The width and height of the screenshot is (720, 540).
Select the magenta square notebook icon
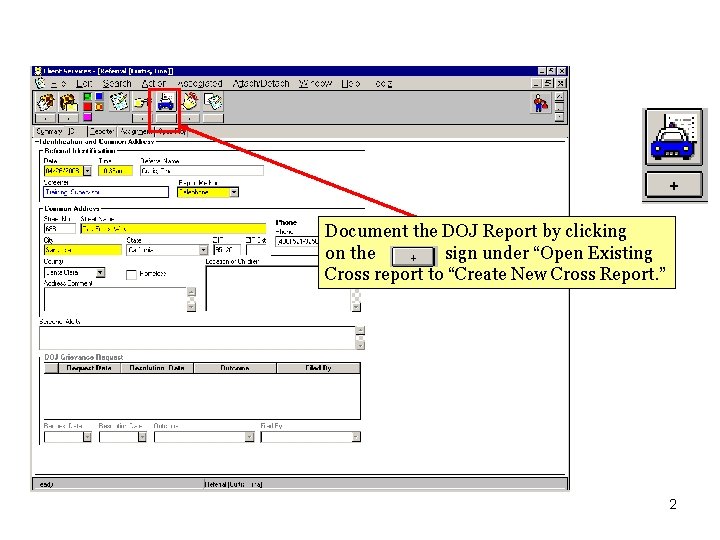point(87,118)
